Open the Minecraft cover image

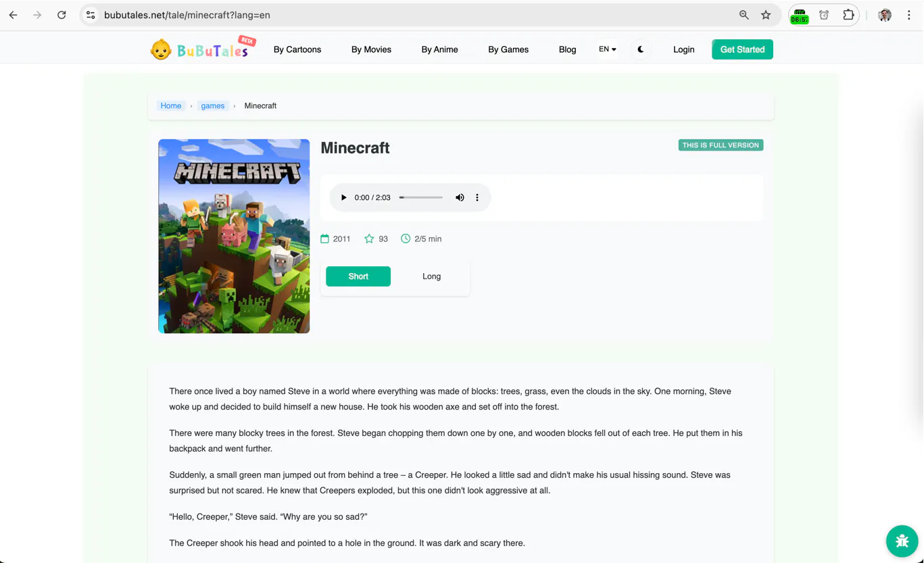(x=234, y=236)
